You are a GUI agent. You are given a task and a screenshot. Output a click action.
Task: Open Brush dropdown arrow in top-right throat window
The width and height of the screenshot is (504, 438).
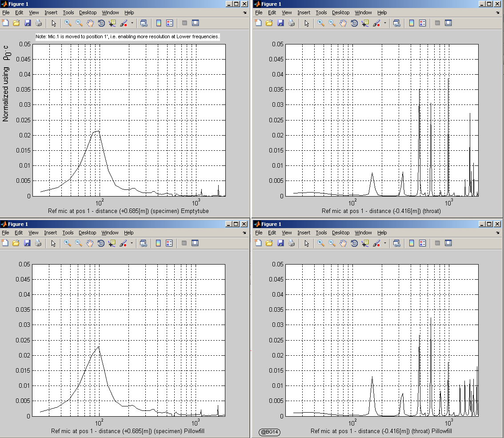pyautogui.click(x=385, y=23)
